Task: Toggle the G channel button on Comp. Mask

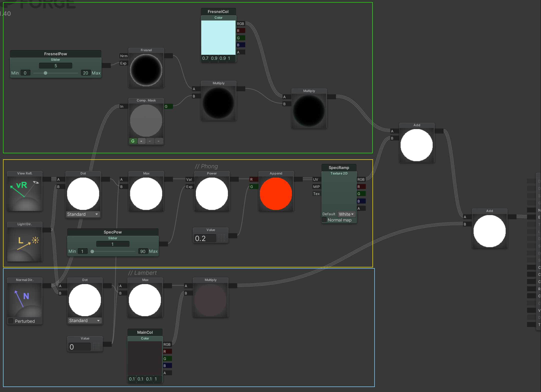Action: pyautogui.click(x=133, y=141)
